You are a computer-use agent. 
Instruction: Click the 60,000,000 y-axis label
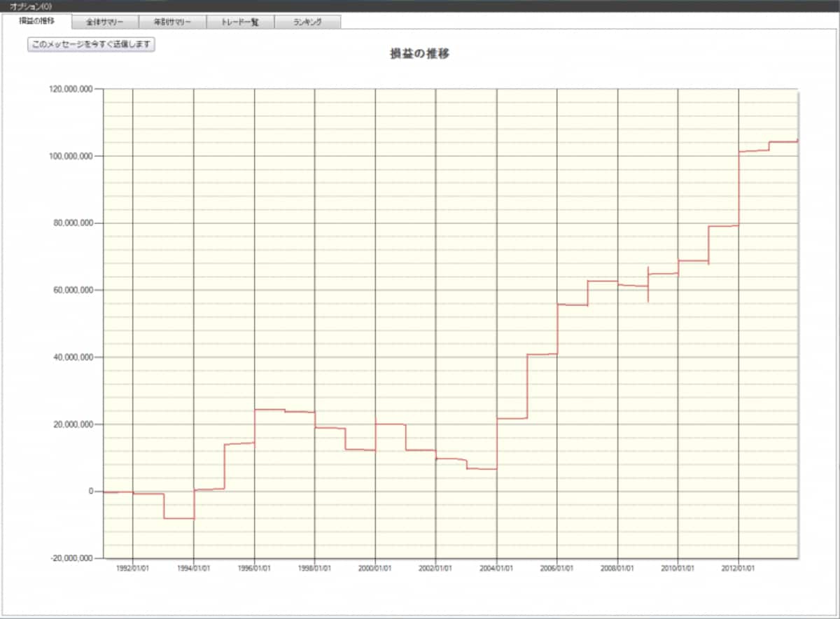73,290
